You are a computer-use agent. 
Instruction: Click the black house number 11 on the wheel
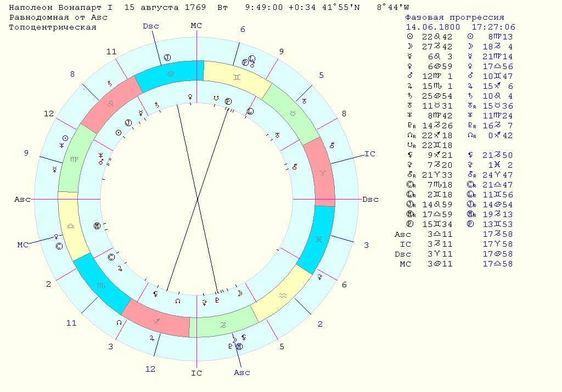coord(111,52)
